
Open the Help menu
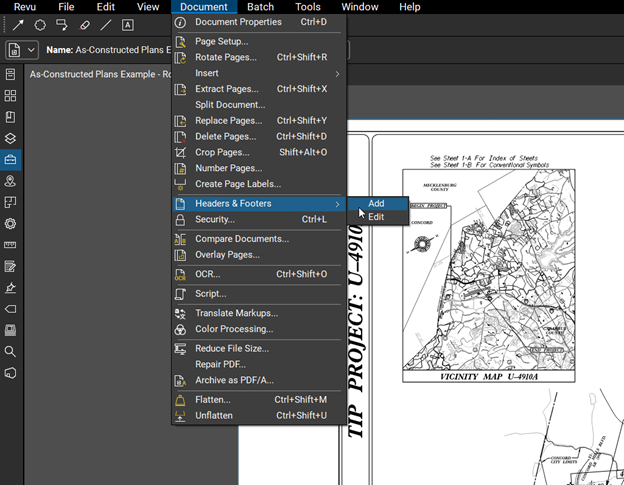[x=410, y=7]
